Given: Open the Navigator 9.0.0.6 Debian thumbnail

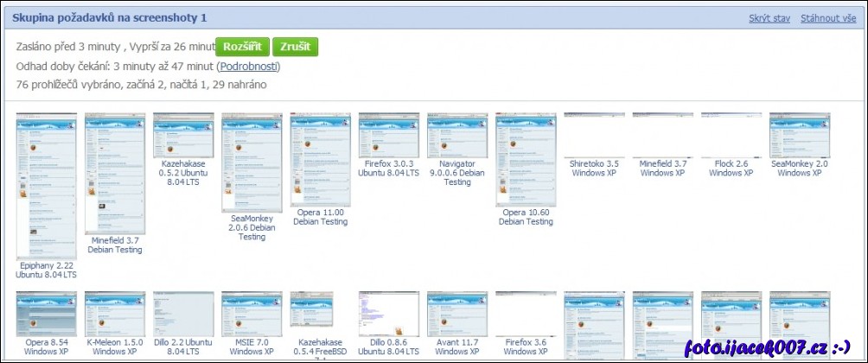Looking at the screenshot, I should click(x=457, y=134).
